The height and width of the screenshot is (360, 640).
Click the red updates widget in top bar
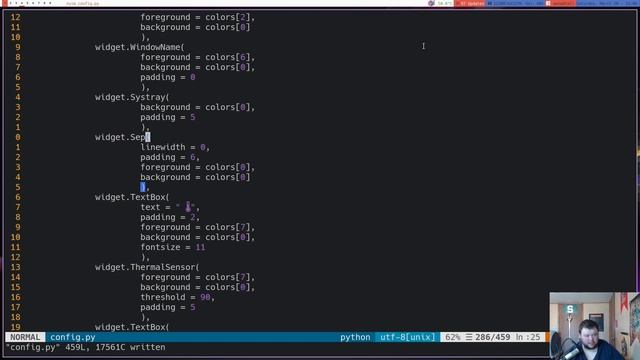470,3
